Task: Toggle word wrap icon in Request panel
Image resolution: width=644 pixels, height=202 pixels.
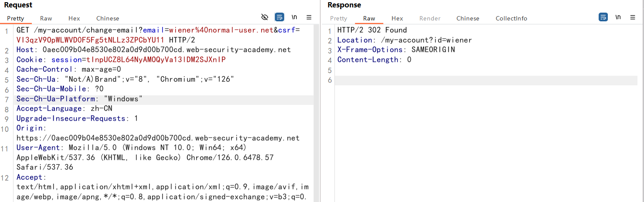Action: 279,17
